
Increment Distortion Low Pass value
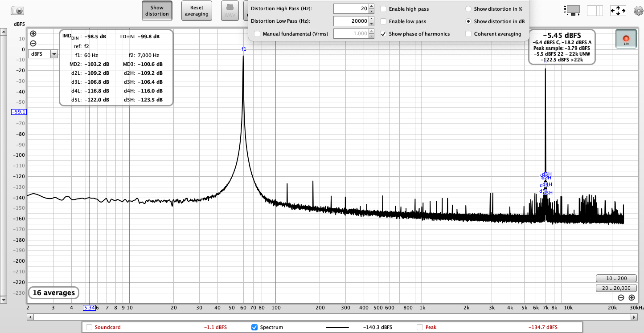(x=372, y=19)
